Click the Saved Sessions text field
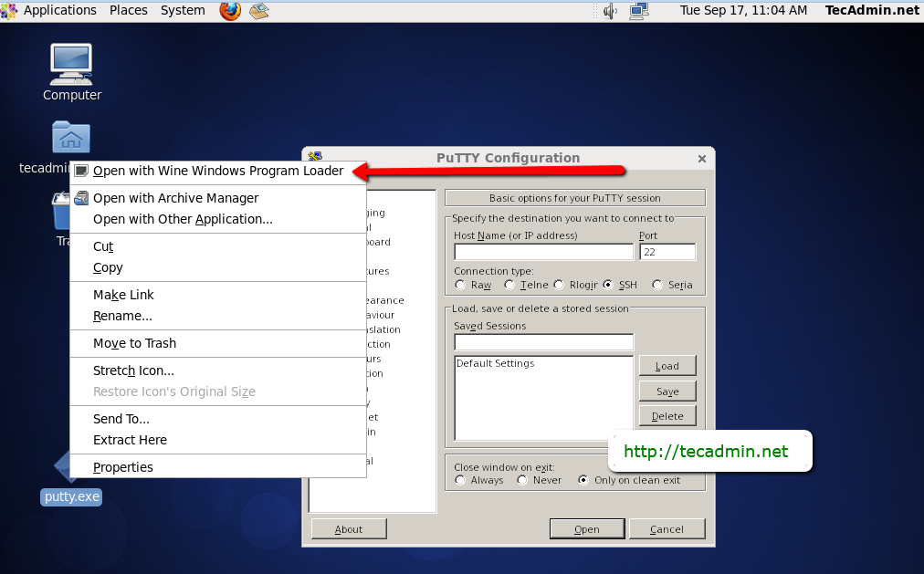924x574 pixels. pyautogui.click(x=544, y=342)
